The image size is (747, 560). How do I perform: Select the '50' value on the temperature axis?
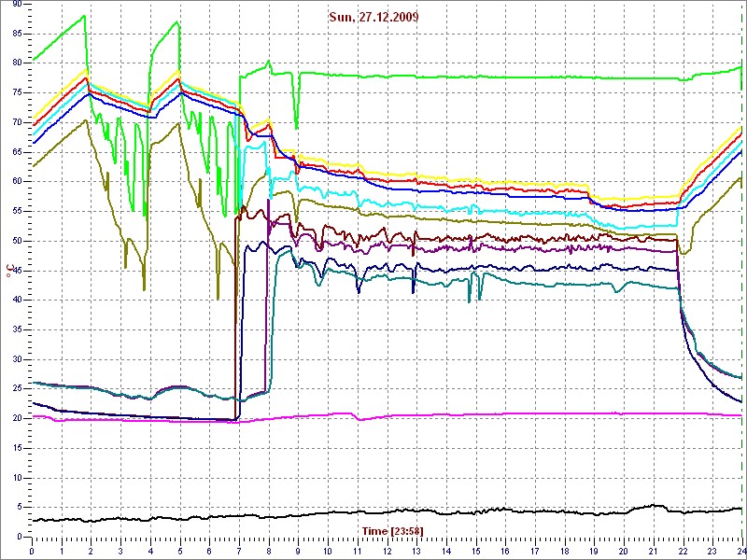17,241
